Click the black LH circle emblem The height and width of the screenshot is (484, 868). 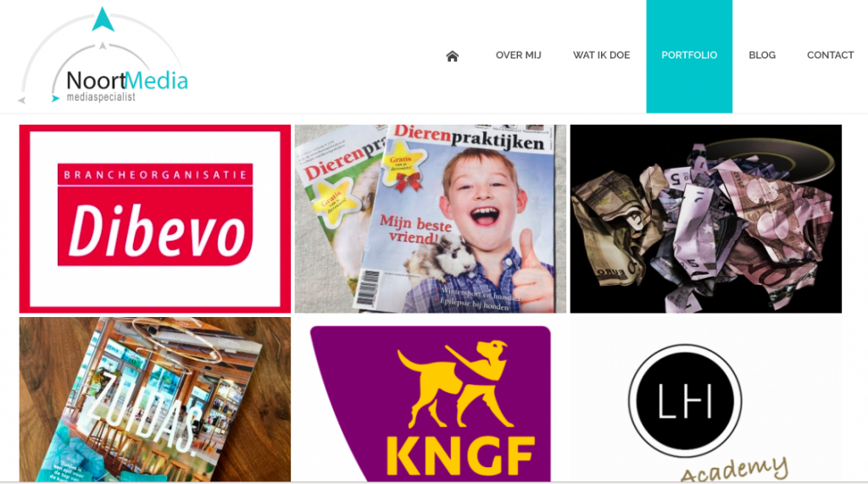point(685,400)
